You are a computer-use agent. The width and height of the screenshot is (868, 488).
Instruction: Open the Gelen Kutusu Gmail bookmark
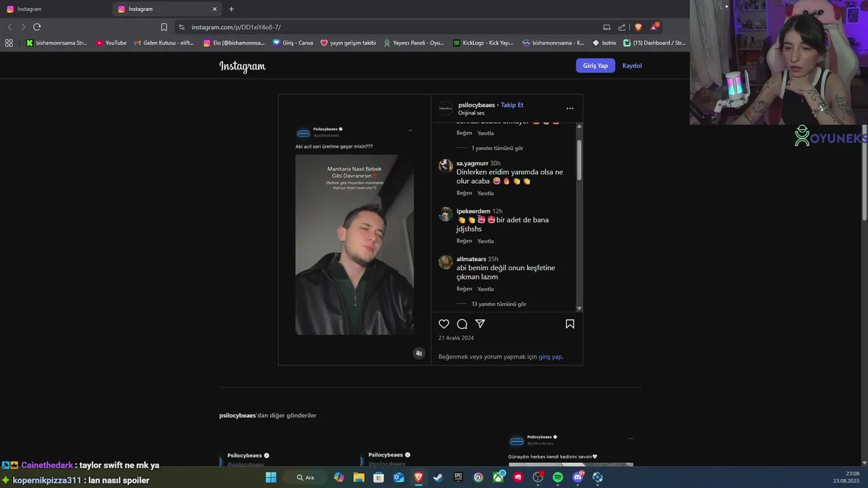[x=164, y=43]
